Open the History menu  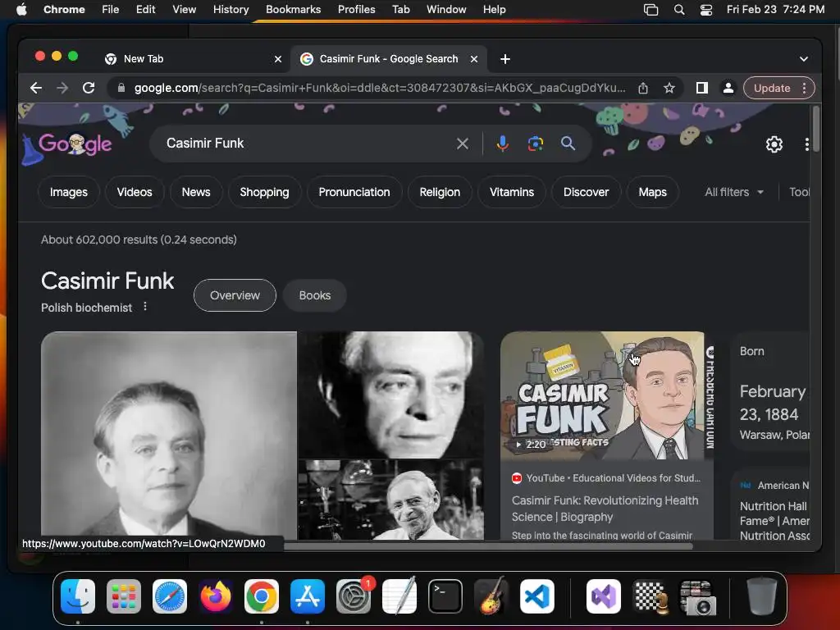(231, 10)
